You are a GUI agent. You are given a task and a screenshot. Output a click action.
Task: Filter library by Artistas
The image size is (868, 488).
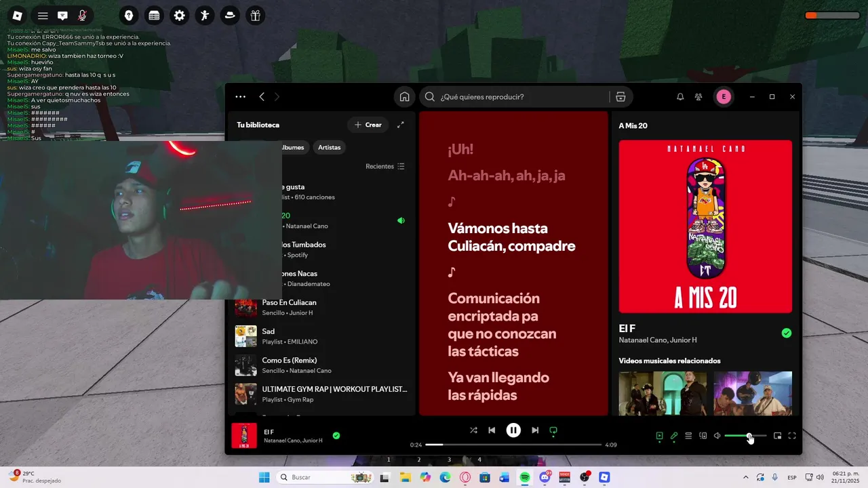(330, 147)
